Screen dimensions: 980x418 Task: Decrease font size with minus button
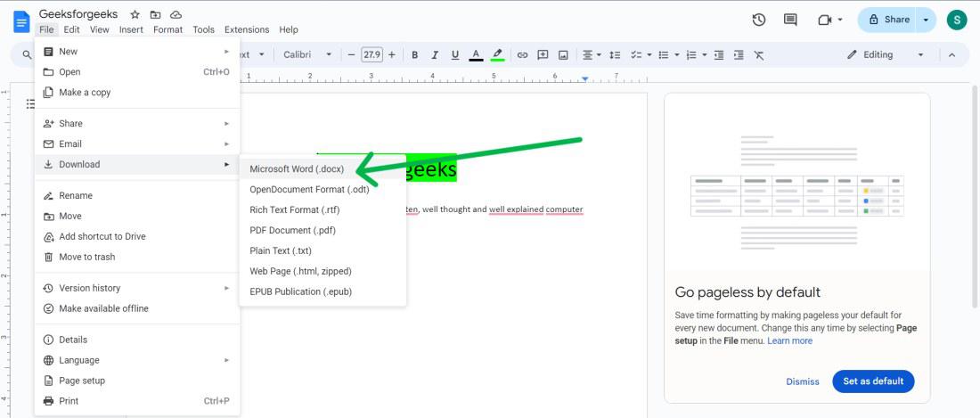(351, 55)
